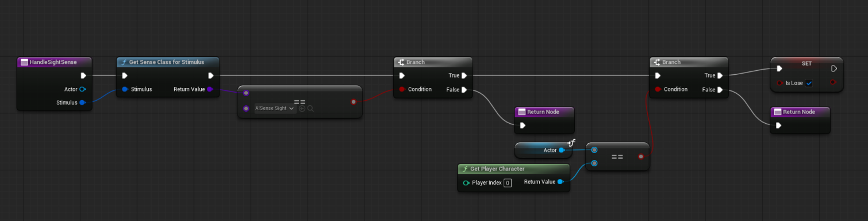Click bottom blue input pin of object equals node
The image size is (868, 221).
594,163
